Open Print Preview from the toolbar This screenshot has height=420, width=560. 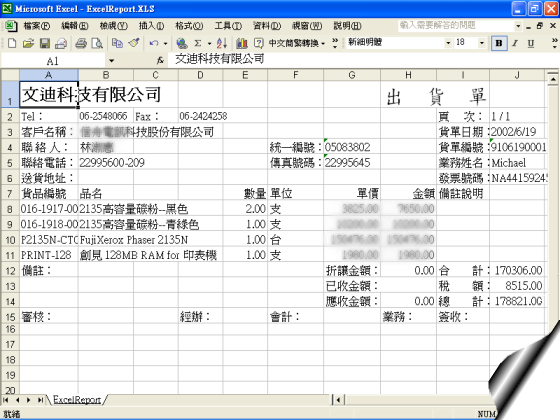[98, 43]
